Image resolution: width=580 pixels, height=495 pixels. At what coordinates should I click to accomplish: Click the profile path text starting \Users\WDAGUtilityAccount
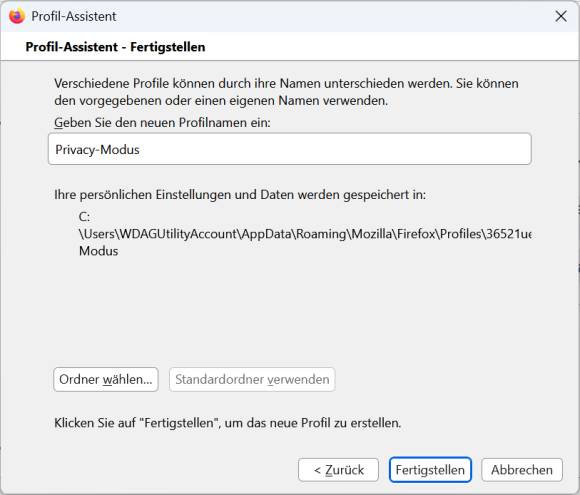click(305, 234)
